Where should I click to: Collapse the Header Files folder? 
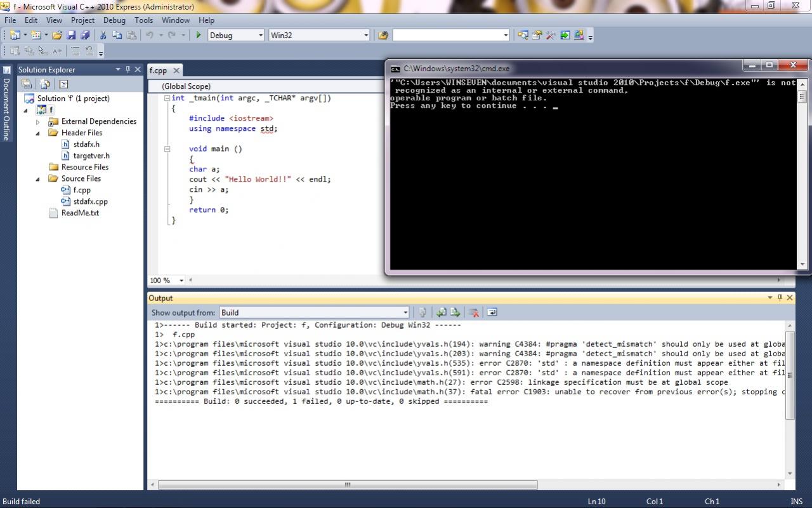point(38,133)
